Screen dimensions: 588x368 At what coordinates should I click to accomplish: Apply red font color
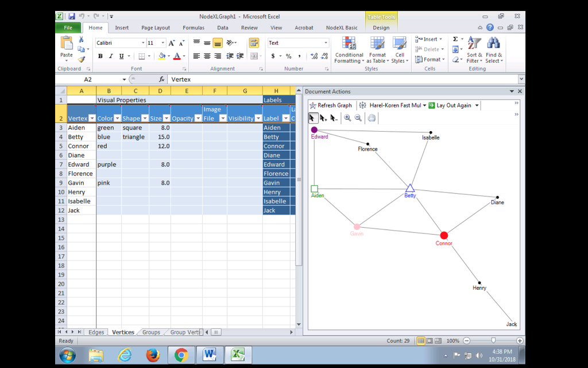[177, 56]
